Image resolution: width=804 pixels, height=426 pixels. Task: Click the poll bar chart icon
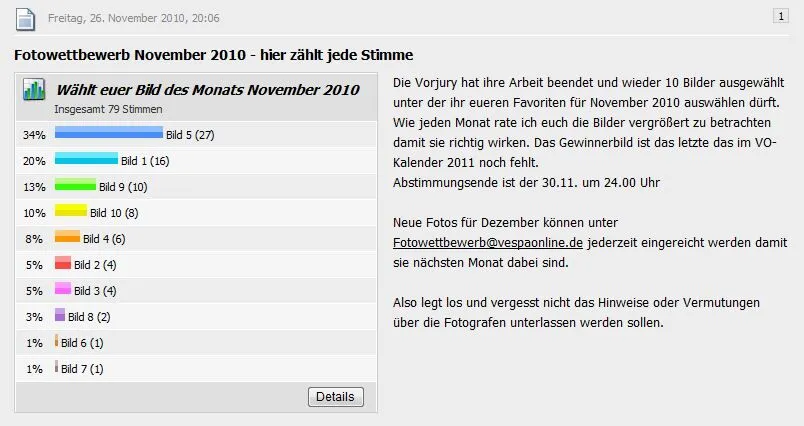pos(35,91)
